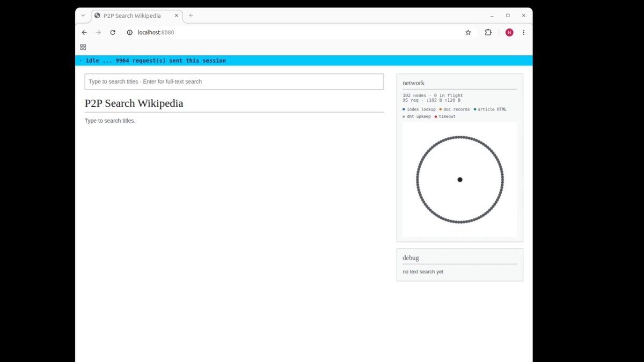Click the timeout legend entry
This screenshot has height=362, width=644.
pyautogui.click(x=445, y=116)
